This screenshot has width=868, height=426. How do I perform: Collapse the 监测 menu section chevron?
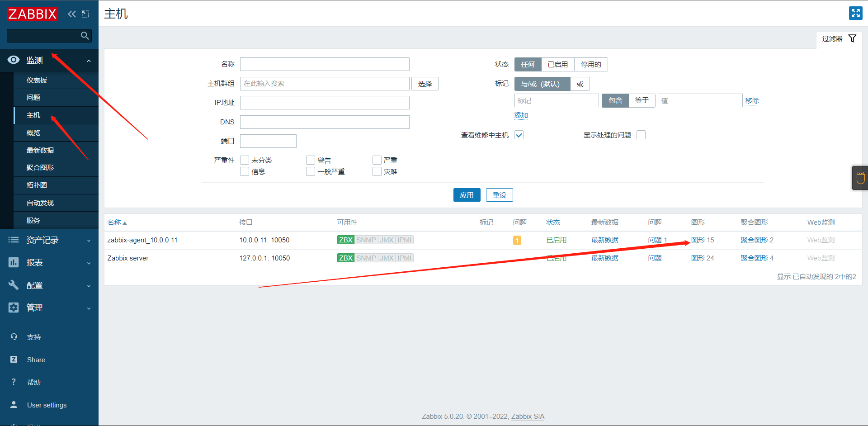(x=89, y=61)
